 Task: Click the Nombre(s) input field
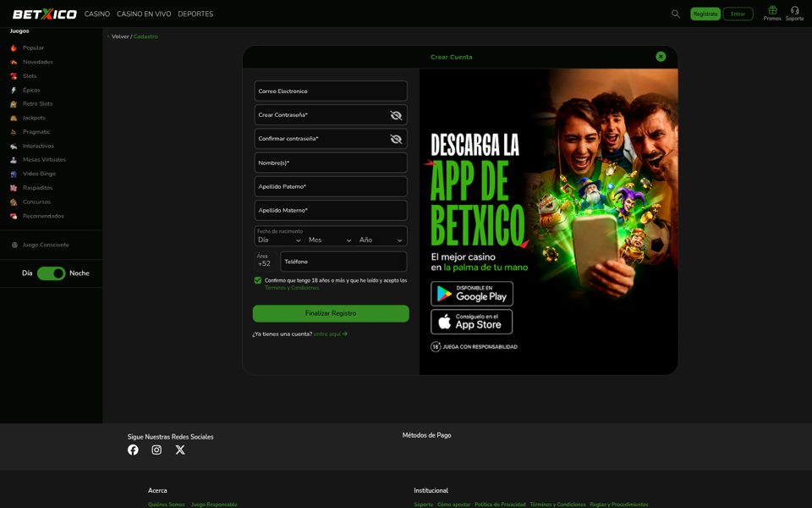coord(331,163)
